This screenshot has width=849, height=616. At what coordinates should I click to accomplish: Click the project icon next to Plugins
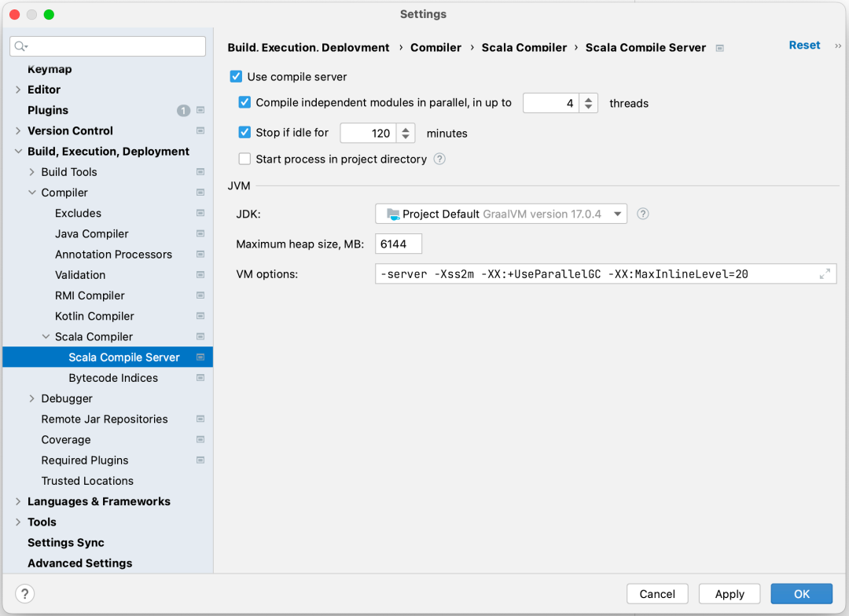(200, 111)
